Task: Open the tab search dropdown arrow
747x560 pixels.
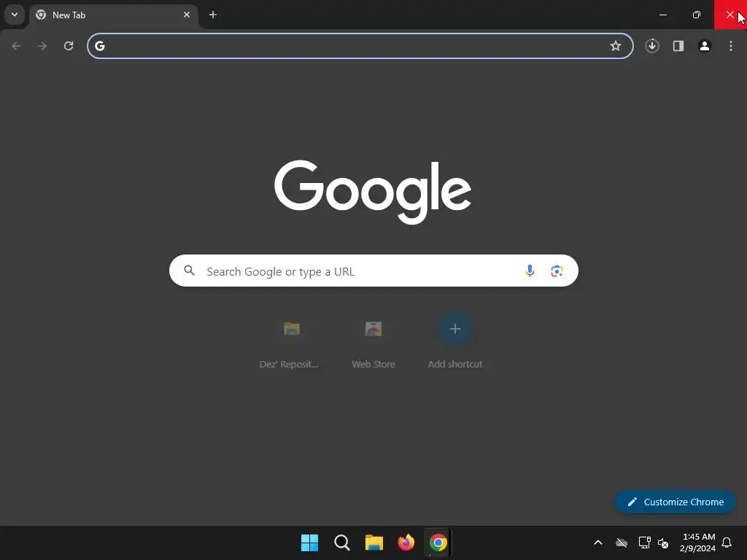Action: pos(15,15)
